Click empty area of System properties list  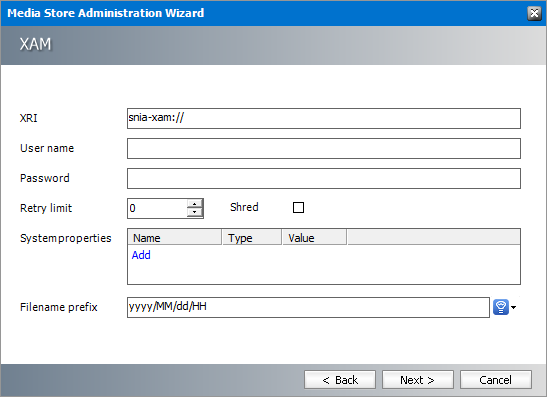324,269
